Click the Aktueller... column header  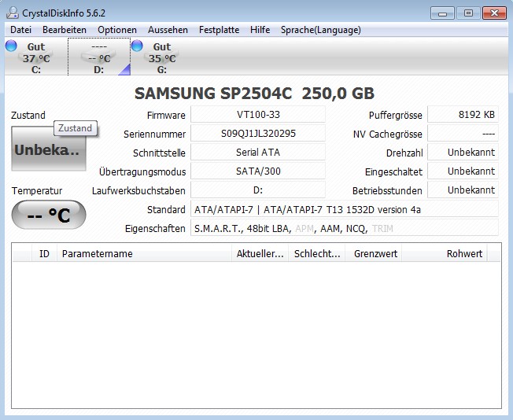pyautogui.click(x=260, y=253)
